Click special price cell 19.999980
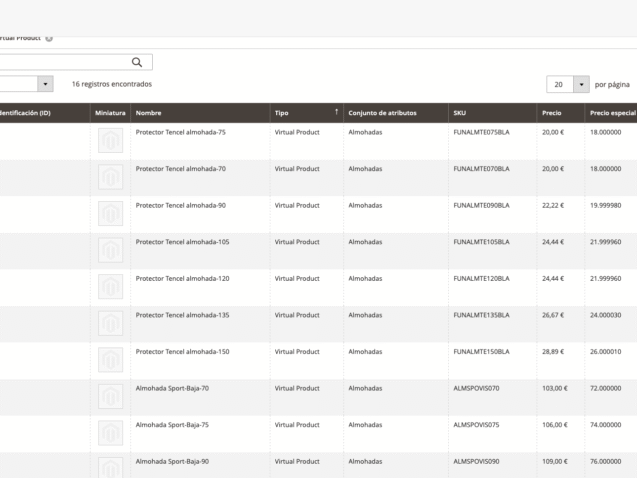Image resolution: width=637 pixels, height=478 pixels. tap(605, 205)
